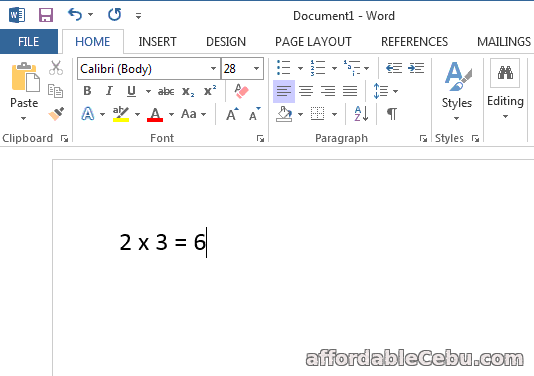Open the Font dialog box launcher
The height and width of the screenshot is (376, 534).
coord(261,138)
